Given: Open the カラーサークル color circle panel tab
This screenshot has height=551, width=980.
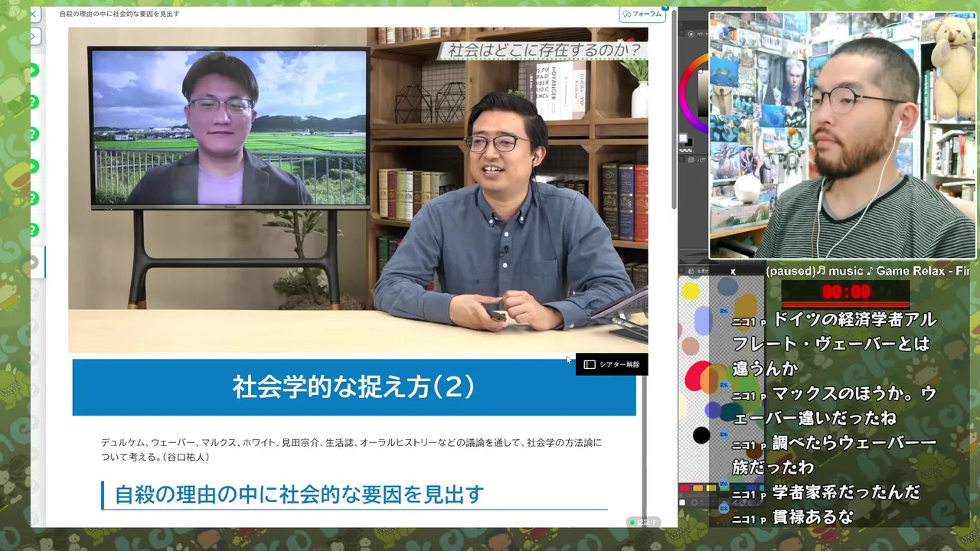Looking at the screenshot, I should tap(697, 34).
